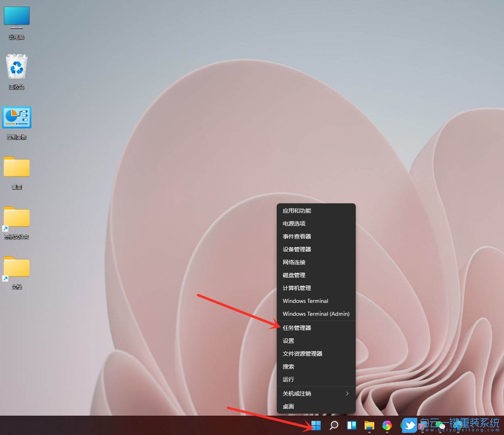The height and width of the screenshot is (435, 504).
Task: Launch Windows Terminal (Admin) from the menu
Action: tap(316, 314)
